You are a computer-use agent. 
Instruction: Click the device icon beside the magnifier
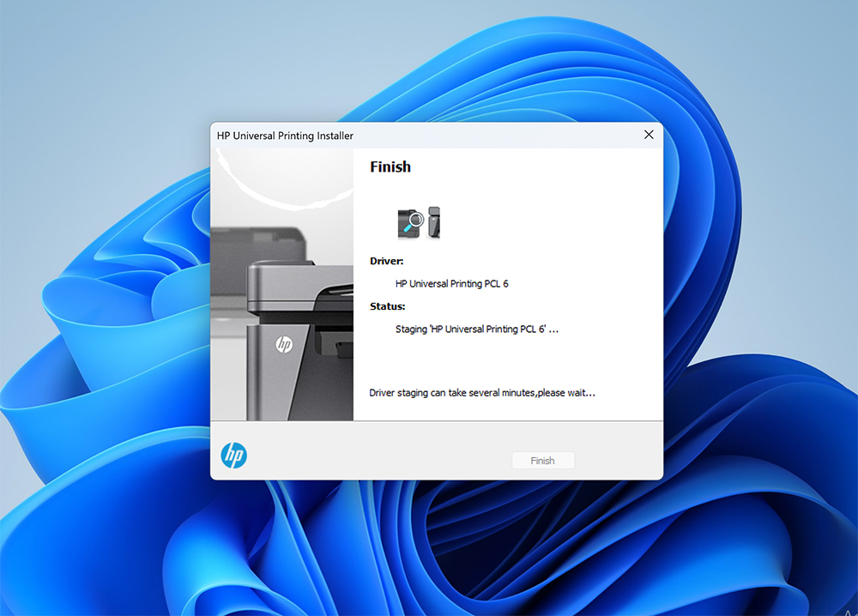click(434, 222)
